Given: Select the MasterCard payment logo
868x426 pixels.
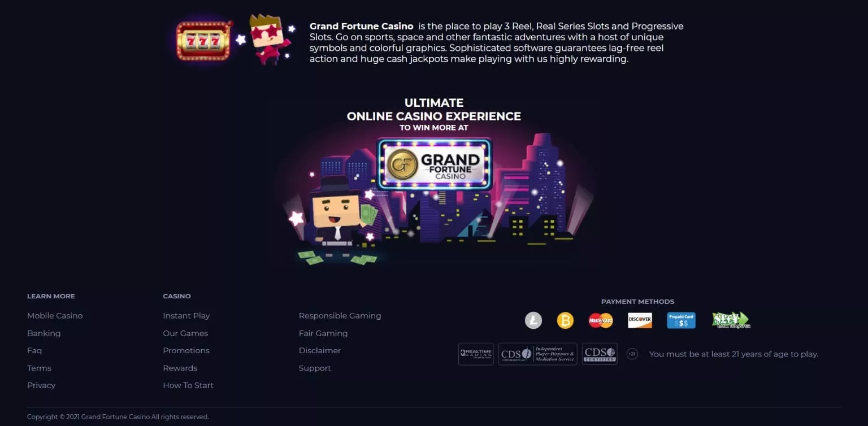Looking at the screenshot, I should [601, 320].
